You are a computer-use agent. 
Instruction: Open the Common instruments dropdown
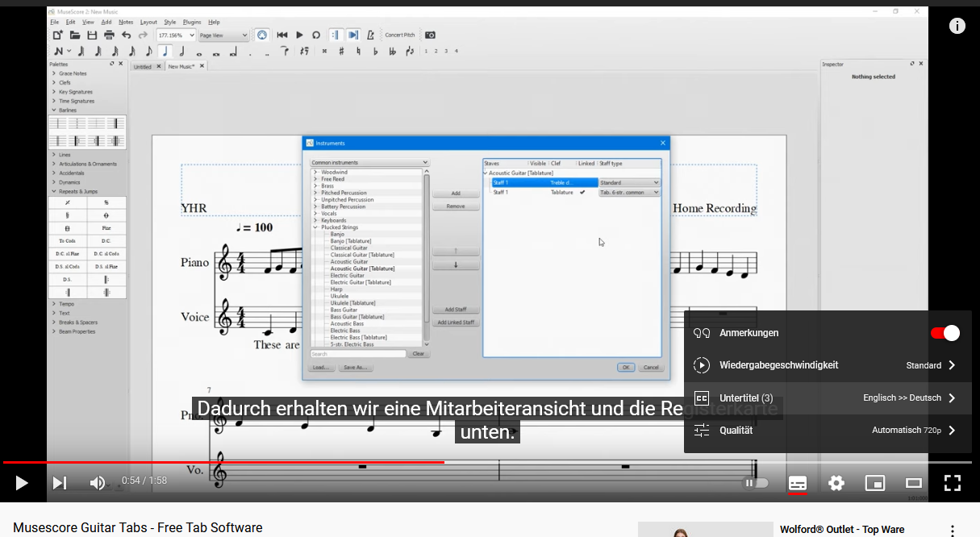(x=369, y=162)
